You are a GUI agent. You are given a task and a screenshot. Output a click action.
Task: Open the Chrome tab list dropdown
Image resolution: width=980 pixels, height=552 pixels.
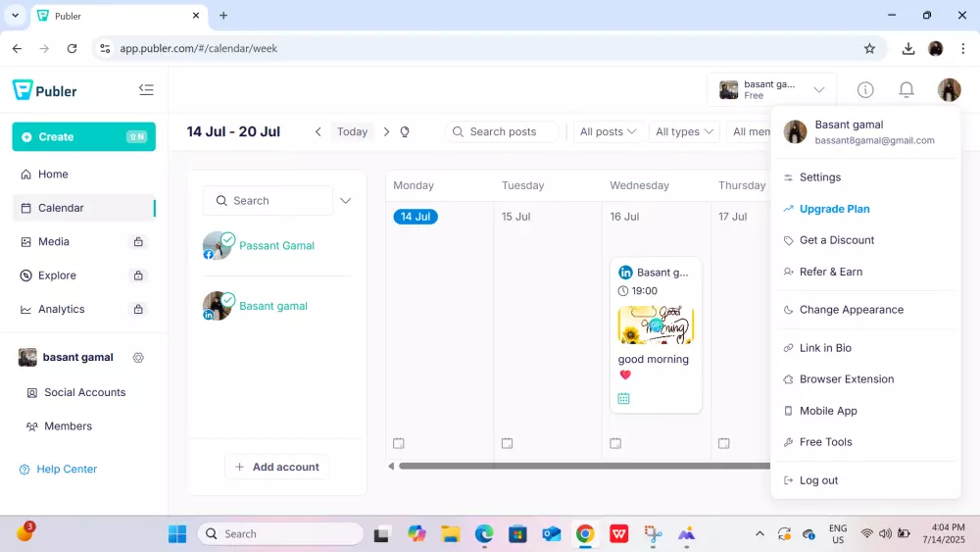click(x=15, y=16)
